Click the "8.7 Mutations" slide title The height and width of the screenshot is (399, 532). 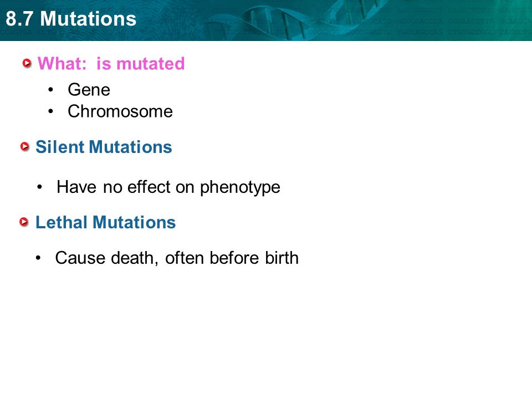point(71,19)
